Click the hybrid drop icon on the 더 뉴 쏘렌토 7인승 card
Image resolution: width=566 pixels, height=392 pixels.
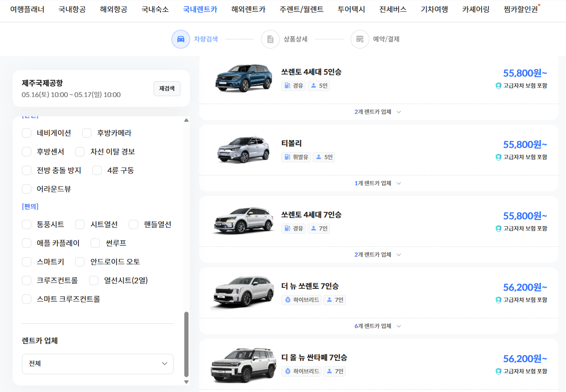288,300
